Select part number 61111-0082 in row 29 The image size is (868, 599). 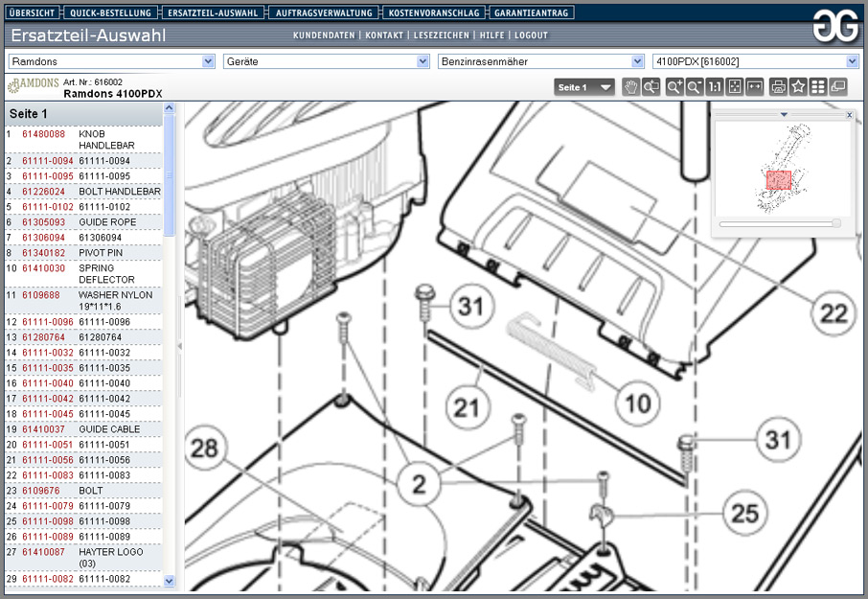(x=48, y=579)
